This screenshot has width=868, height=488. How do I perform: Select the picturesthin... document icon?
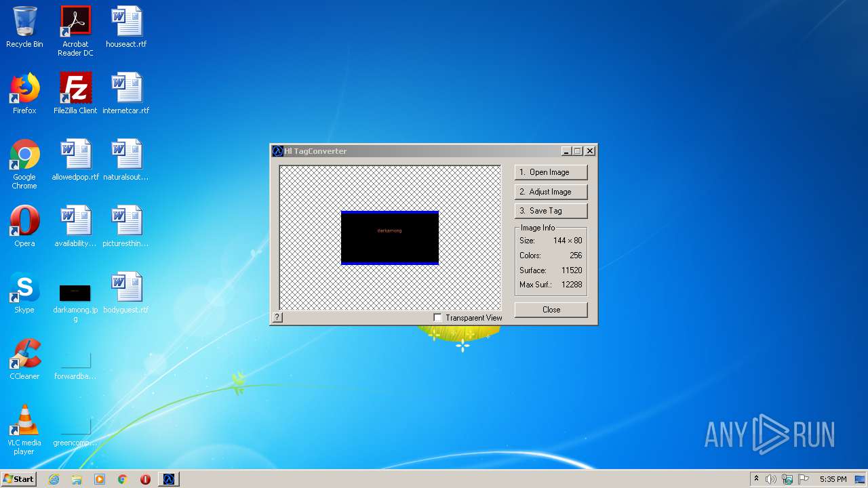126,226
